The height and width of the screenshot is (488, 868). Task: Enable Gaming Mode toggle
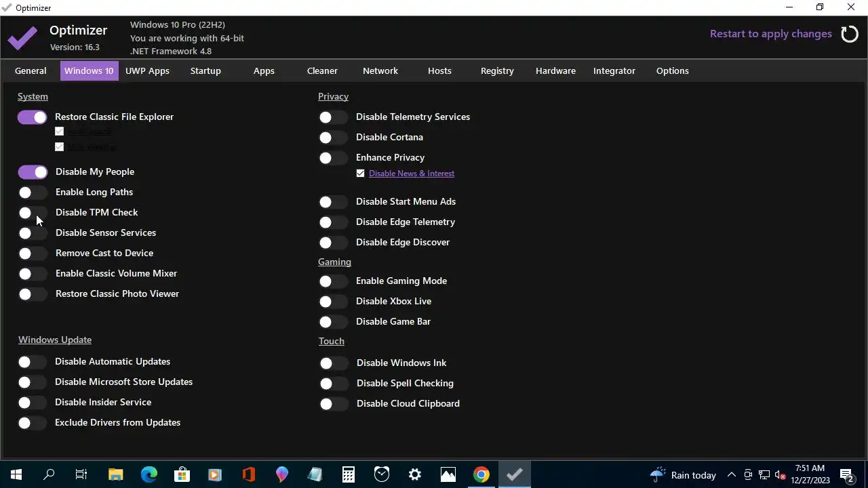(x=333, y=281)
